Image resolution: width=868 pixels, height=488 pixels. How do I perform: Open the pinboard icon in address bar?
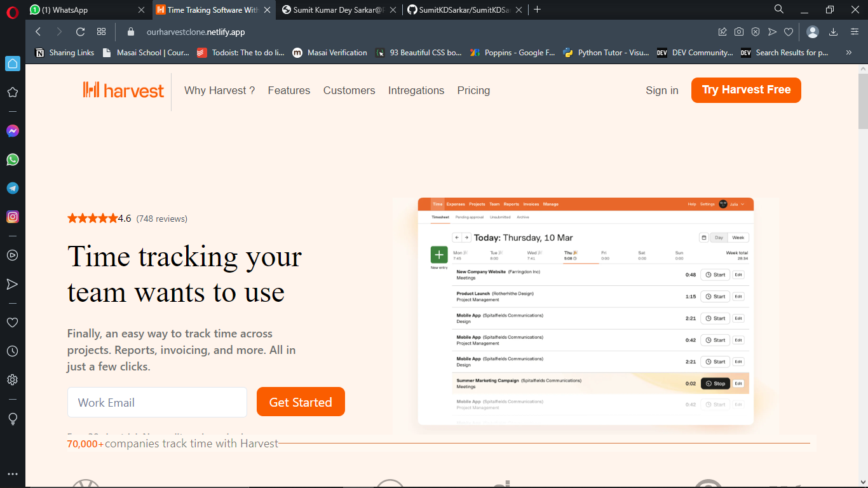[722, 32]
